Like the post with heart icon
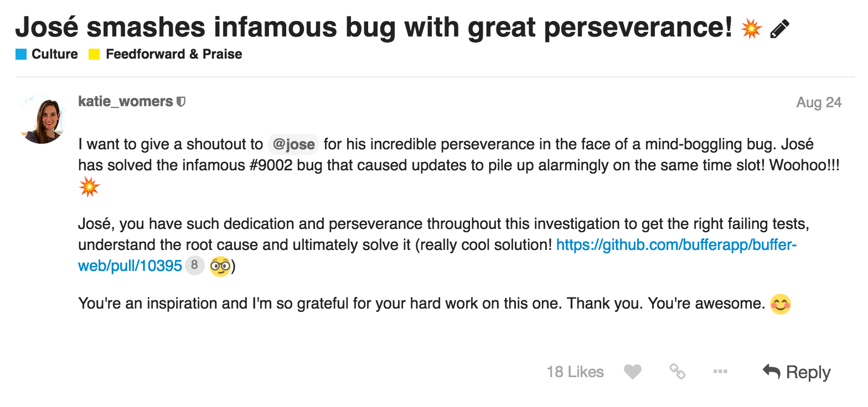 tap(633, 372)
